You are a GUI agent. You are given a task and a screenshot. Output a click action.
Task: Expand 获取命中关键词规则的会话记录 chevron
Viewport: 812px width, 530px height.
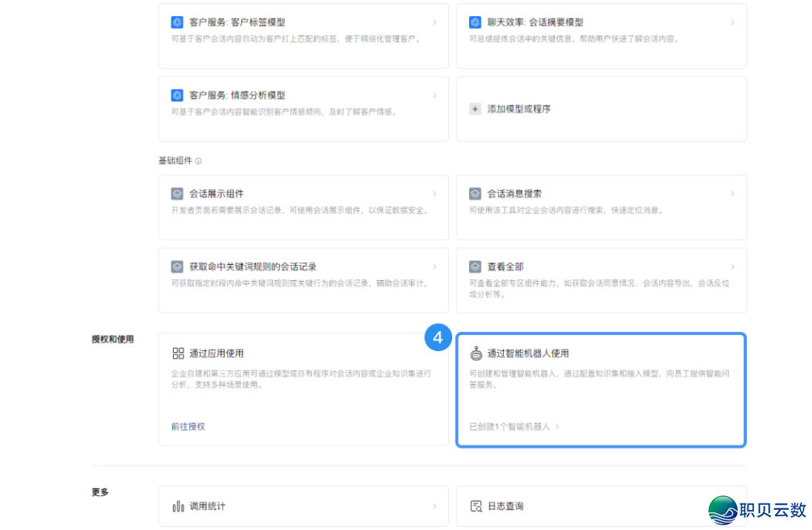pos(435,267)
